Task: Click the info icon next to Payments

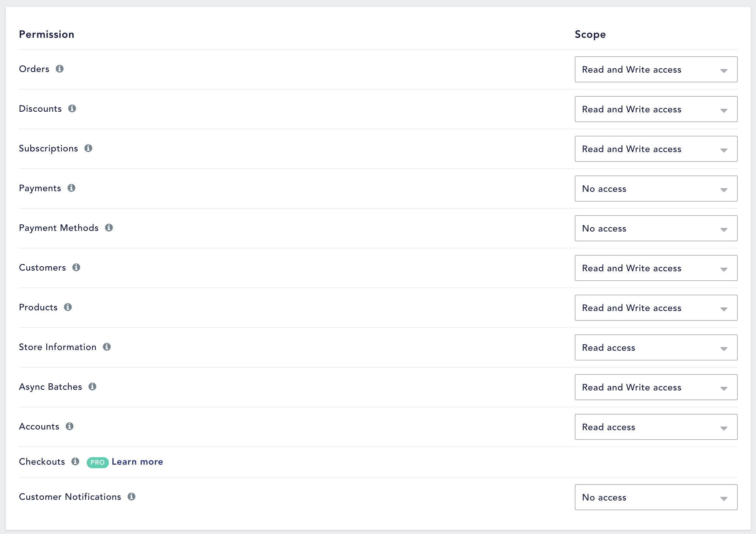Action: point(71,188)
